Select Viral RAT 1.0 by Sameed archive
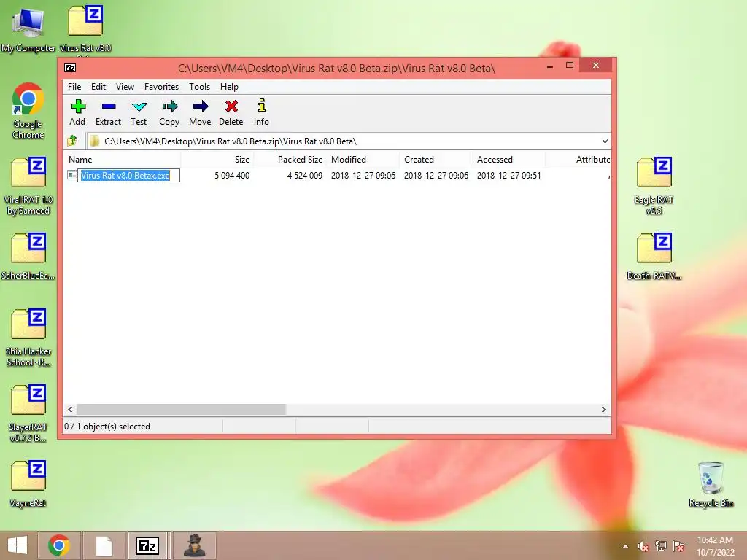 [28, 186]
